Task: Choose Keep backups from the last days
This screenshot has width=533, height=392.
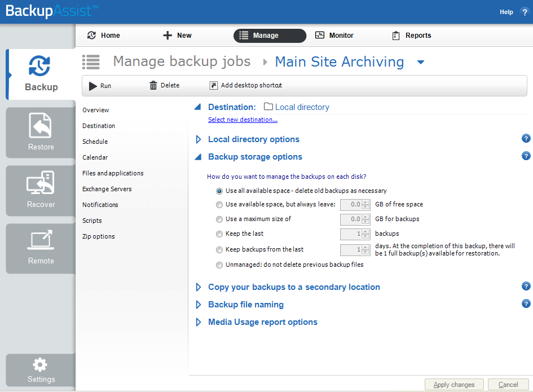Action: pyautogui.click(x=219, y=249)
